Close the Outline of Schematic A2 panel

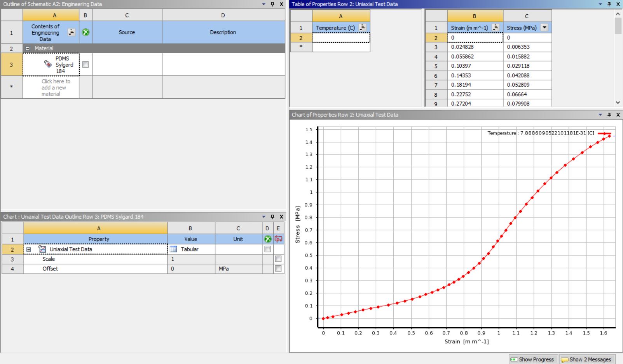tap(281, 4)
